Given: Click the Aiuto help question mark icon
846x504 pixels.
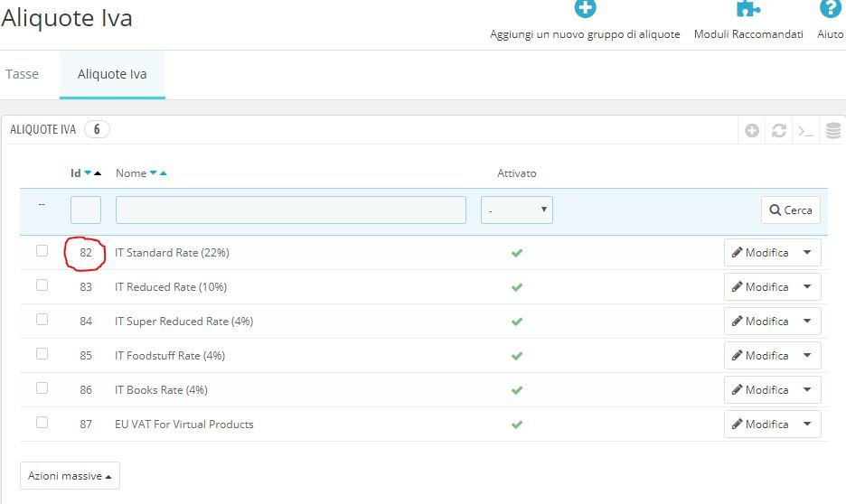Looking at the screenshot, I should tap(830, 9).
